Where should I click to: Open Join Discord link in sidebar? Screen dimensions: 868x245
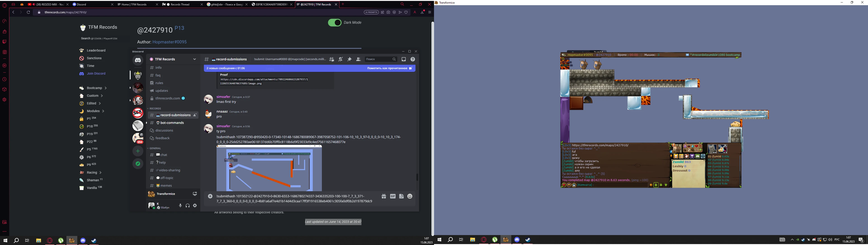click(x=96, y=73)
